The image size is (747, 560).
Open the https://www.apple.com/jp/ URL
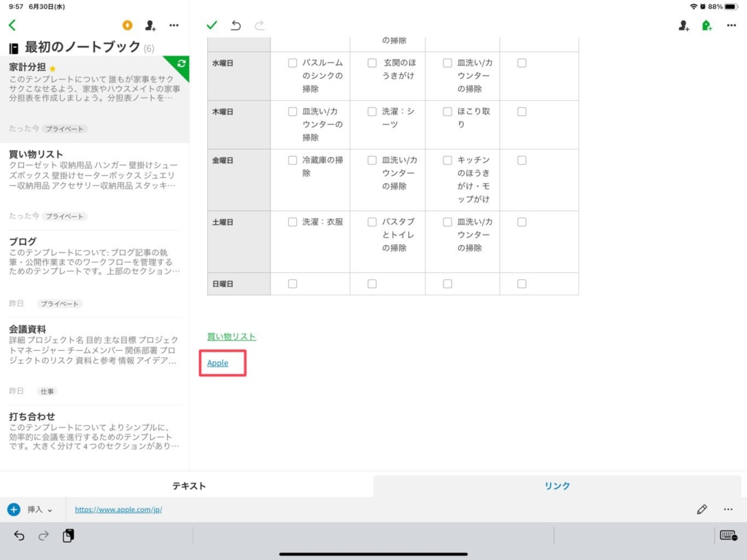tap(118, 510)
